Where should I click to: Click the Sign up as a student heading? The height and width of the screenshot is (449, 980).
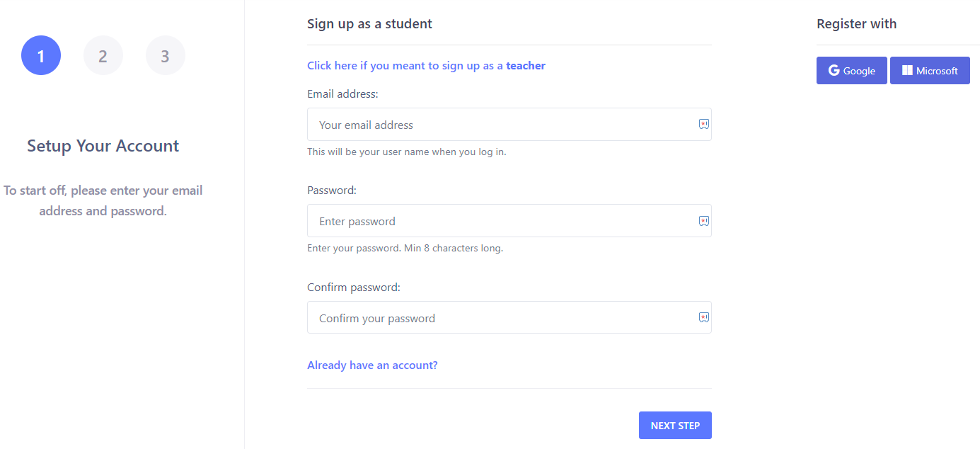coord(369,24)
